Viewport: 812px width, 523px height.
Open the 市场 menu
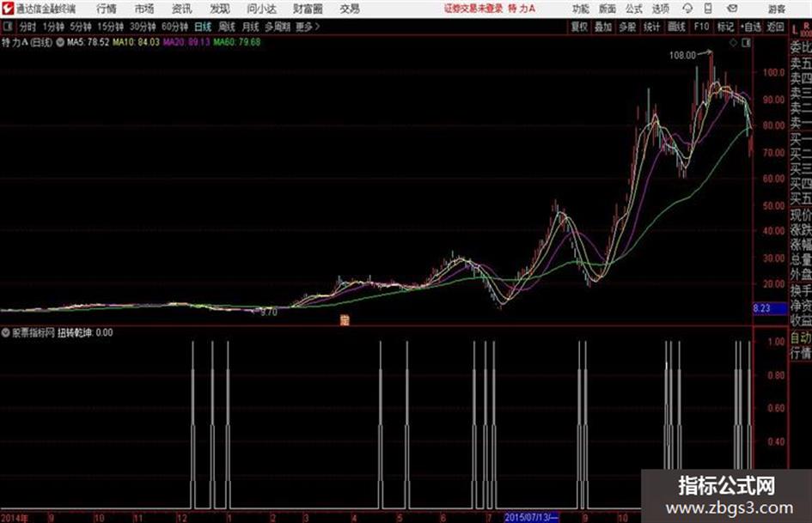(144, 9)
